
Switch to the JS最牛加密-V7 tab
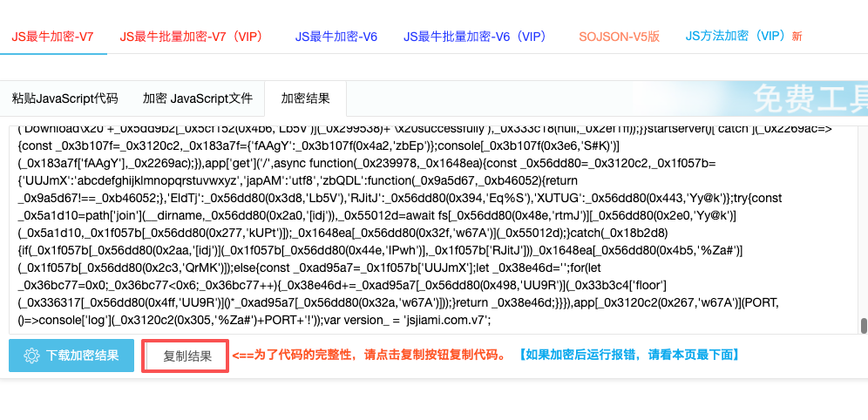[x=52, y=37]
